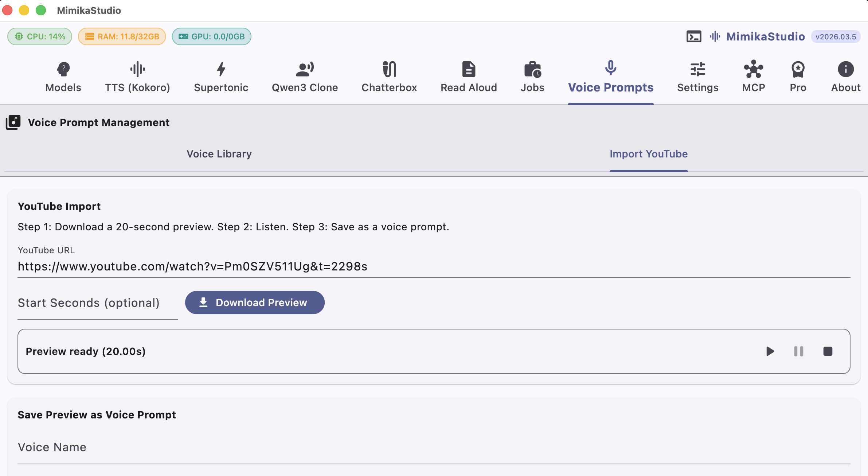868x476 pixels.
Task: Open the Models panel
Action: 63,77
